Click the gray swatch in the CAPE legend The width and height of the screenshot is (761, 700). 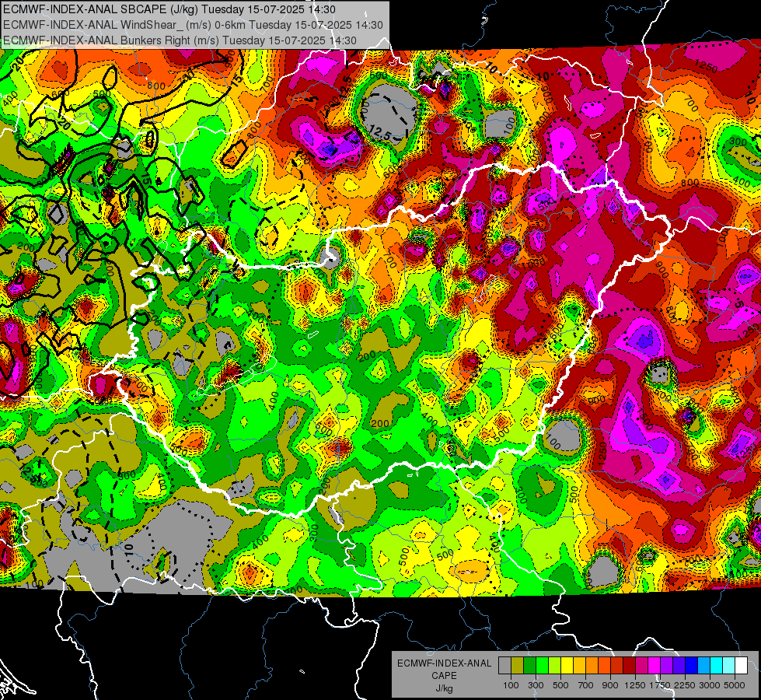[x=505, y=666]
